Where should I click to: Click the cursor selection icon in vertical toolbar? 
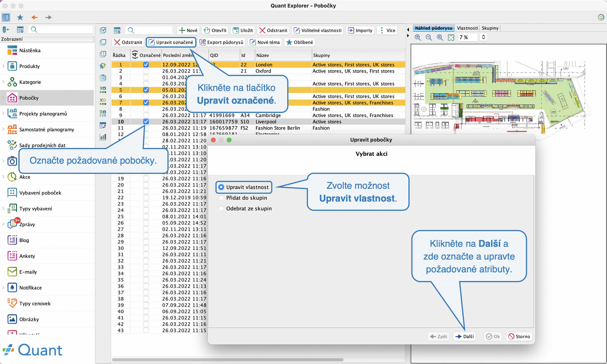103,66
